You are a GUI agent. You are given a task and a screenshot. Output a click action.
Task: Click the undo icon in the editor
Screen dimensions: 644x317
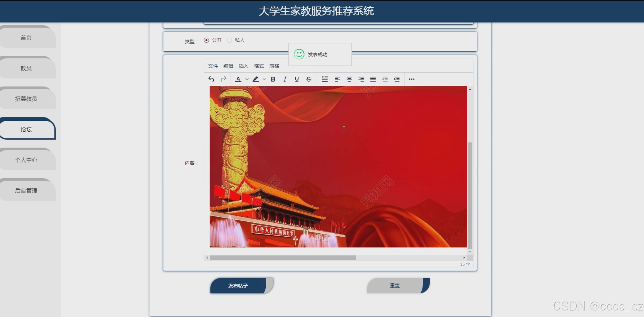(x=211, y=79)
